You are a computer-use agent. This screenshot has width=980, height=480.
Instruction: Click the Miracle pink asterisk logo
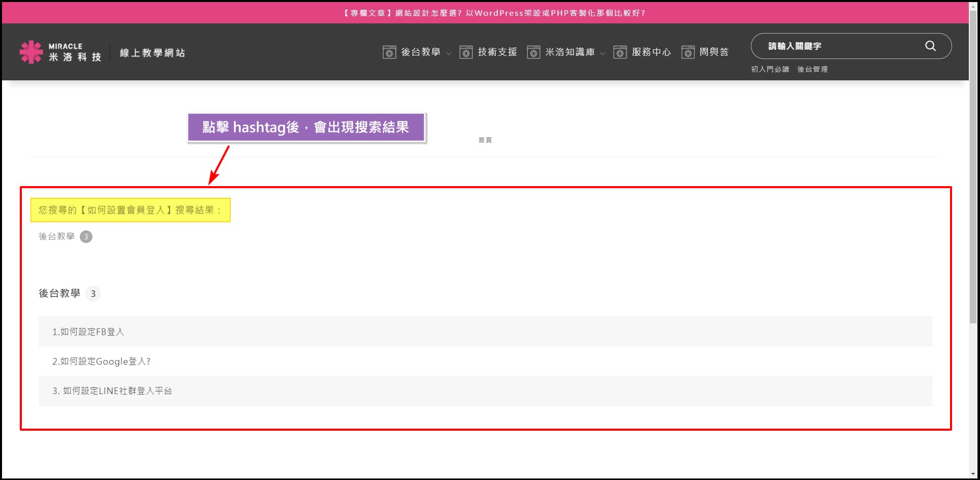pos(31,52)
